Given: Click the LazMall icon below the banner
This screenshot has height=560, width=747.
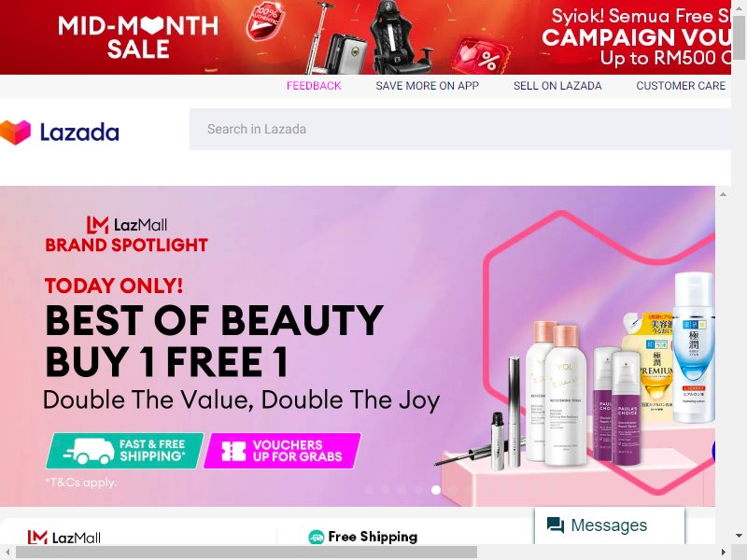Looking at the screenshot, I should (x=37, y=538).
